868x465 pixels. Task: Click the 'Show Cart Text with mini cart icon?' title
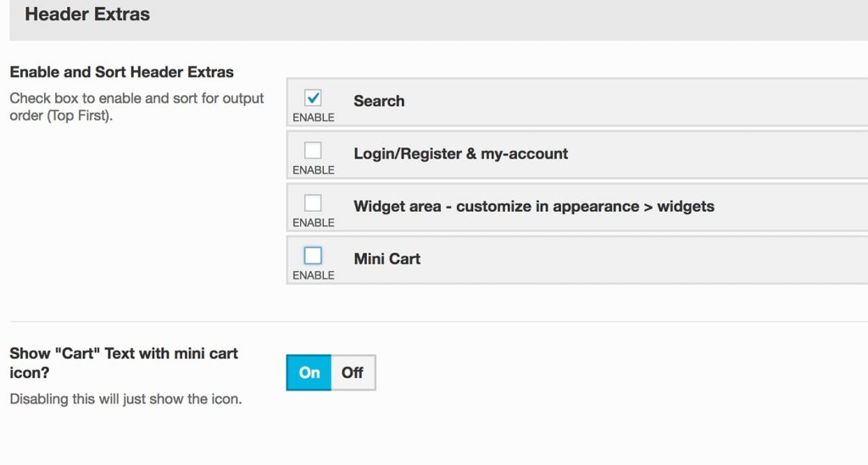pyautogui.click(x=124, y=363)
